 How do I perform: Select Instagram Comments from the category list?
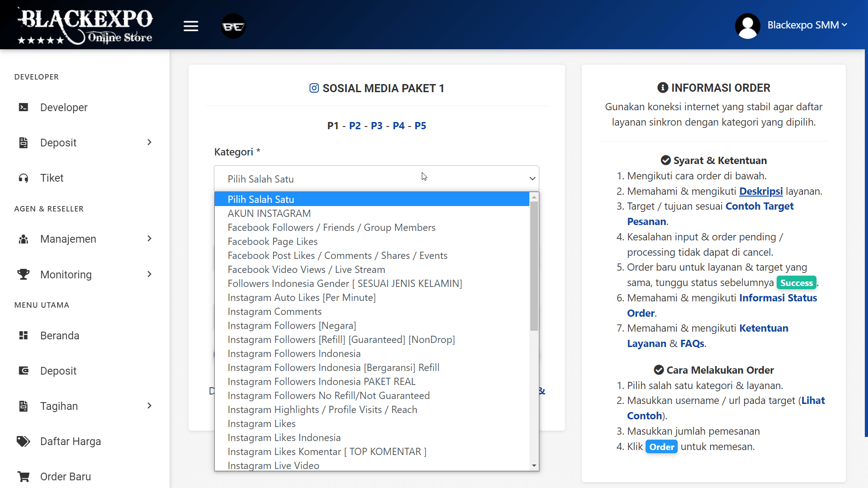274,311
